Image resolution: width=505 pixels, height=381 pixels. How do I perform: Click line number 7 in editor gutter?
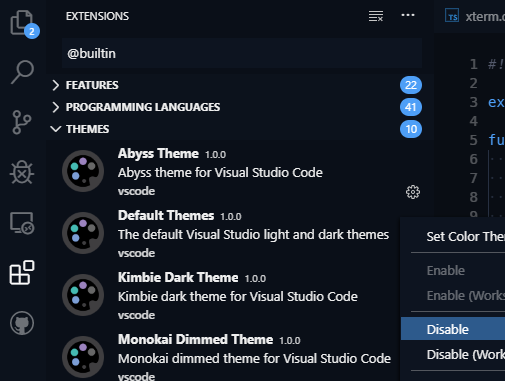tap(473, 178)
